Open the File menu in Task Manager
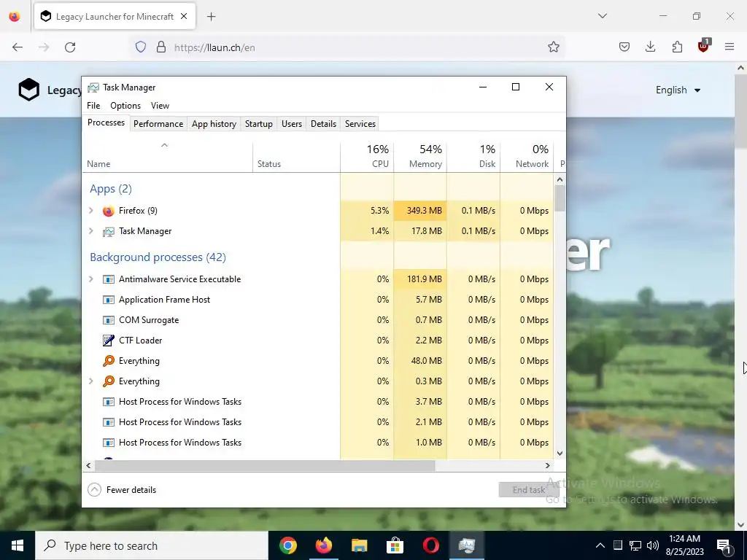This screenshot has height=560, width=747. [x=93, y=106]
